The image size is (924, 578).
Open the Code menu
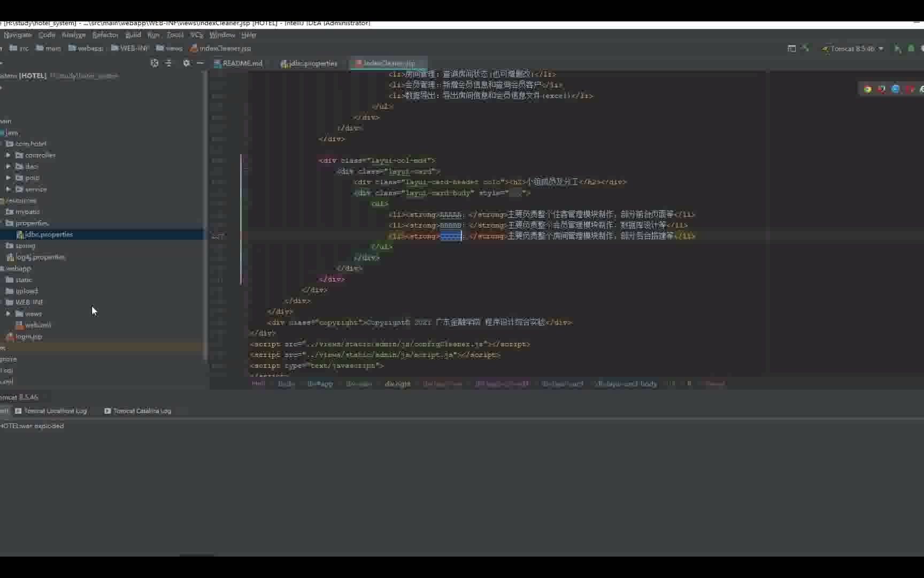coord(47,35)
